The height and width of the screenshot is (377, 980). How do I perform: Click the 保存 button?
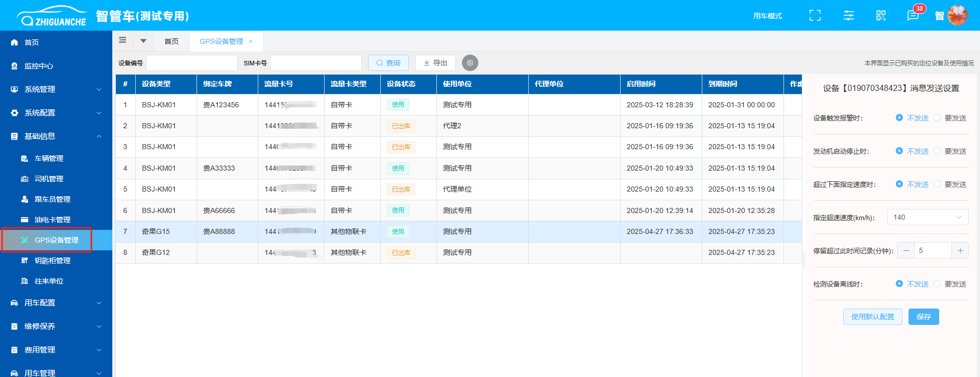click(923, 317)
